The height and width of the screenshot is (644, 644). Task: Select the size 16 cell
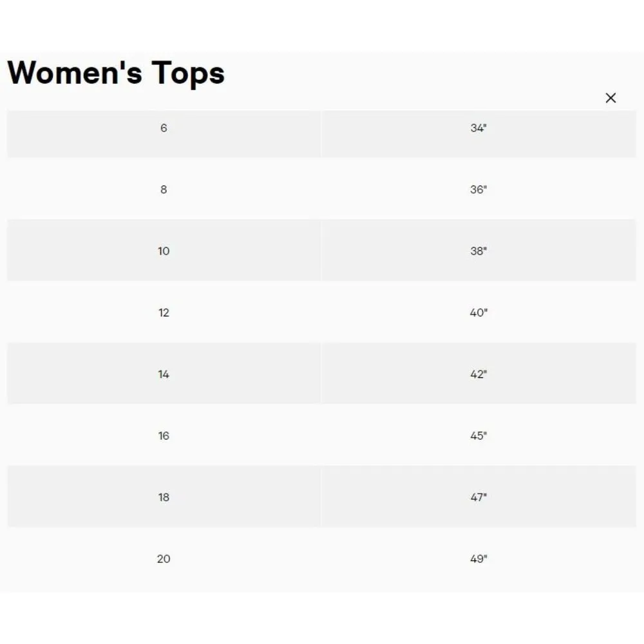164,436
